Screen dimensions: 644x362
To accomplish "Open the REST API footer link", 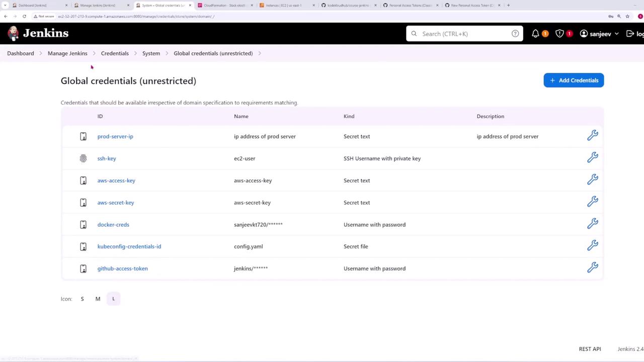I will coord(590,349).
